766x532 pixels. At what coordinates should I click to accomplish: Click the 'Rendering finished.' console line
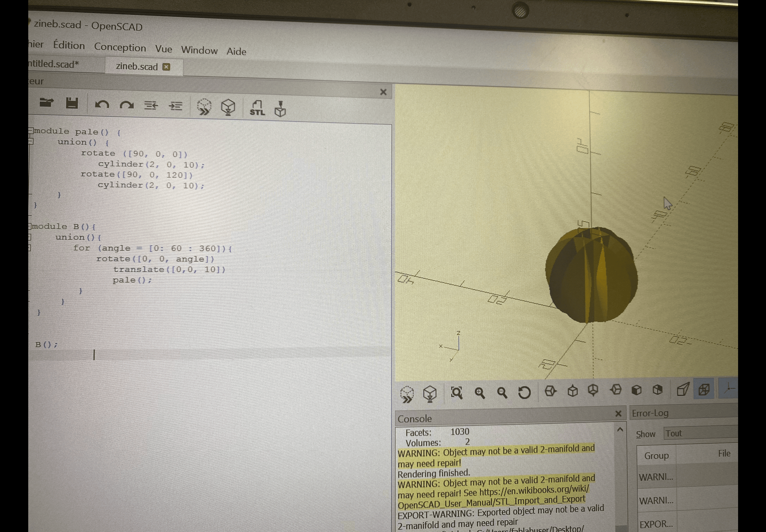pyautogui.click(x=434, y=473)
